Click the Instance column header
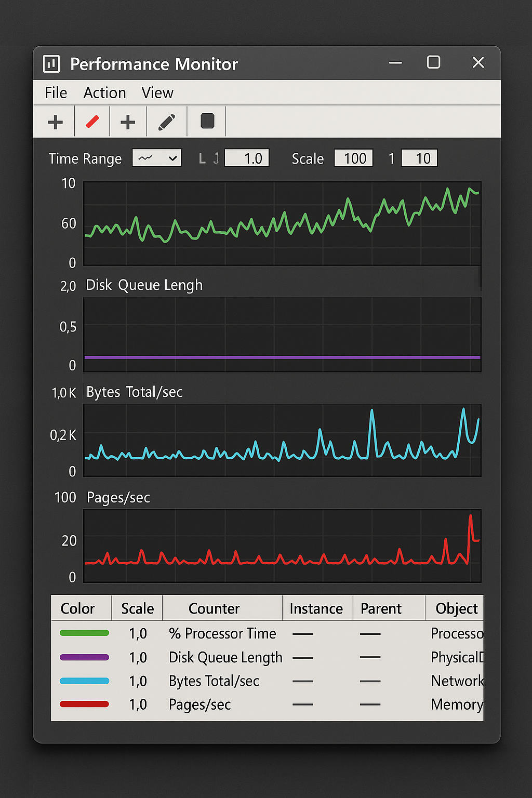The image size is (532, 798). 316,608
